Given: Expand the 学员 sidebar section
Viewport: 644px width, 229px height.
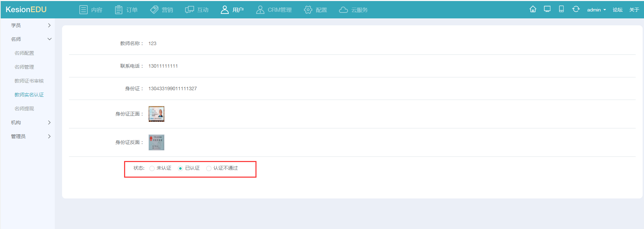Looking at the screenshot, I should [x=31, y=25].
